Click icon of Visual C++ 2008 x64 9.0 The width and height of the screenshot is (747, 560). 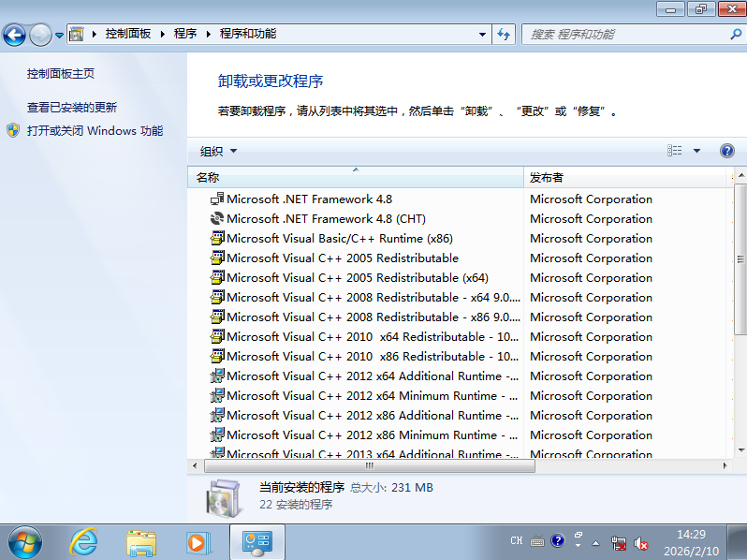tap(217, 297)
